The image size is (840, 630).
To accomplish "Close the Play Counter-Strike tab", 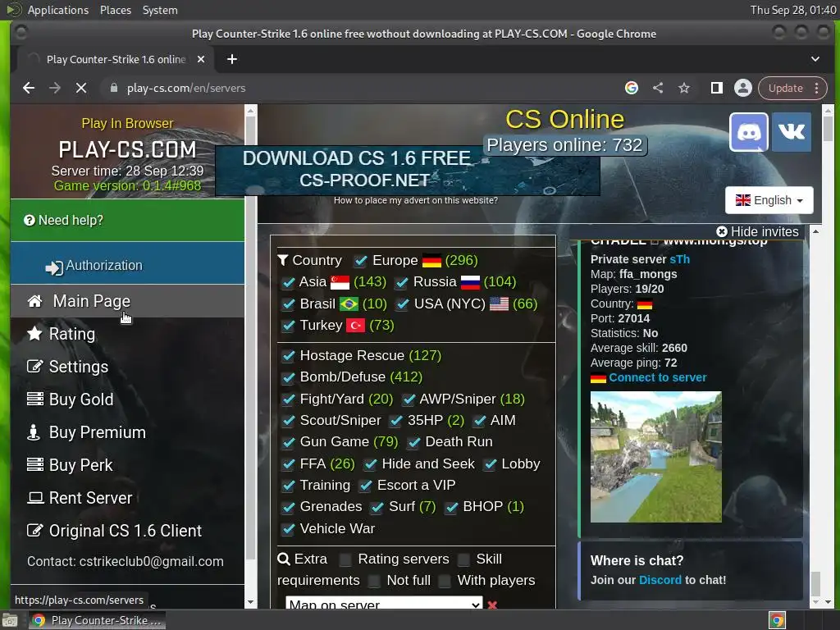I will [201, 59].
